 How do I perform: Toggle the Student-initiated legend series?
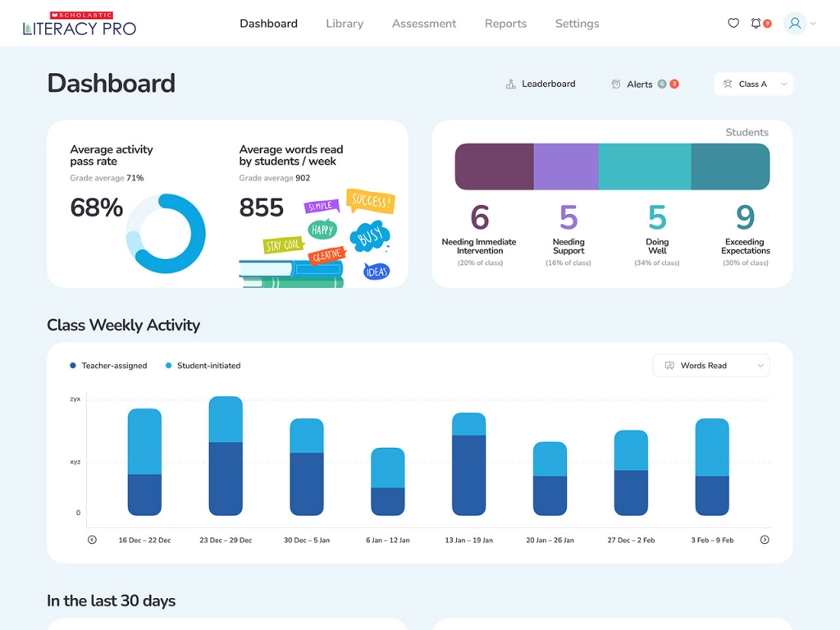(203, 366)
